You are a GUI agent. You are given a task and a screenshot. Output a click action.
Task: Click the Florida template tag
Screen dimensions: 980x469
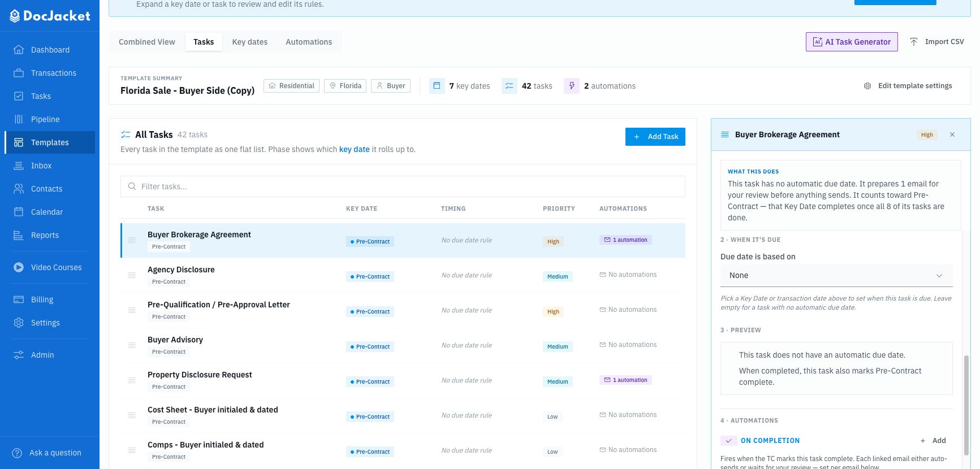coord(345,86)
